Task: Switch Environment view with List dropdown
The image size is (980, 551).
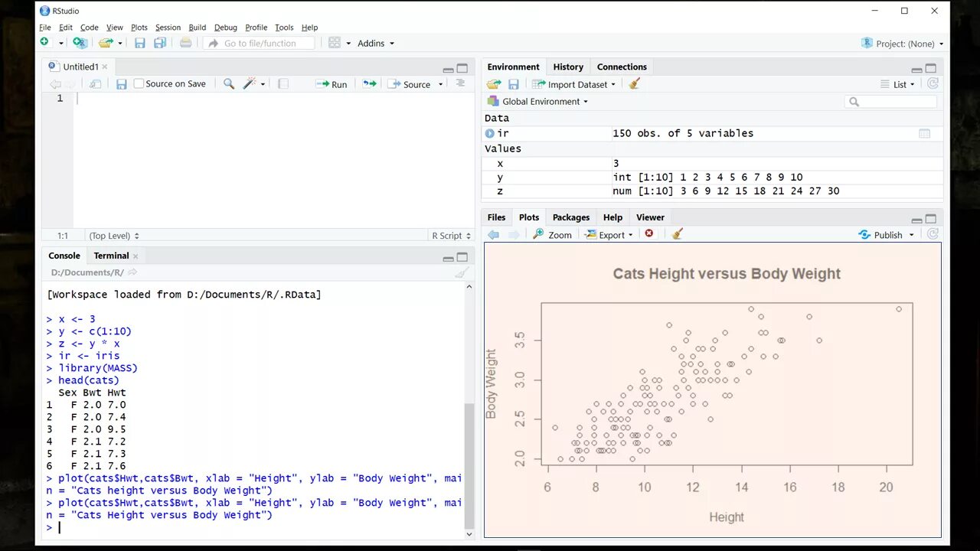Action: coord(899,84)
